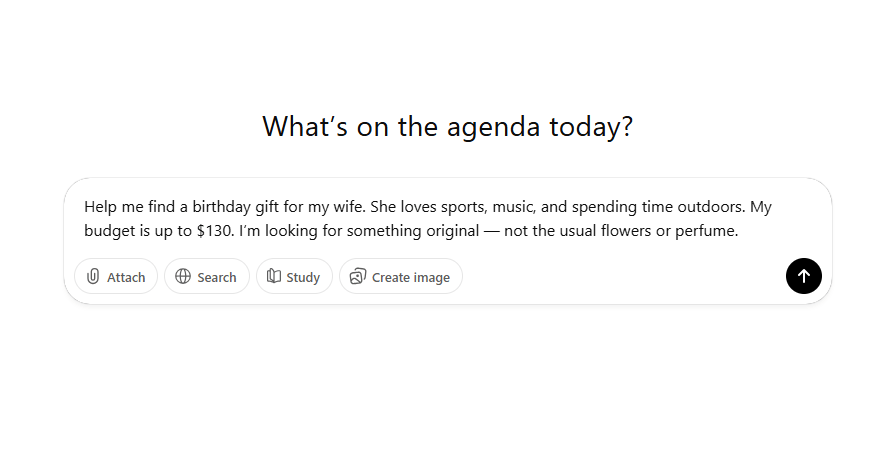Click the paperclip Attach icon
The image size is (896, 474).
click(x=93, y=277)
